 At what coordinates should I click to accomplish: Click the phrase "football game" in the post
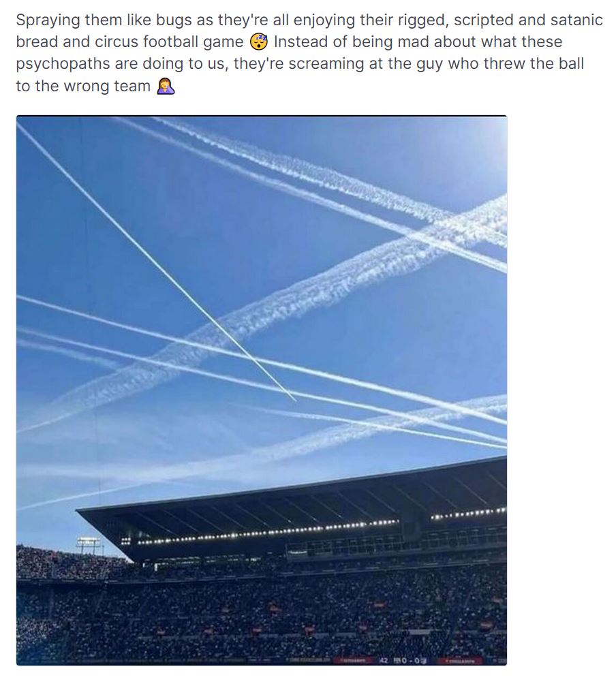coord(193,42)
